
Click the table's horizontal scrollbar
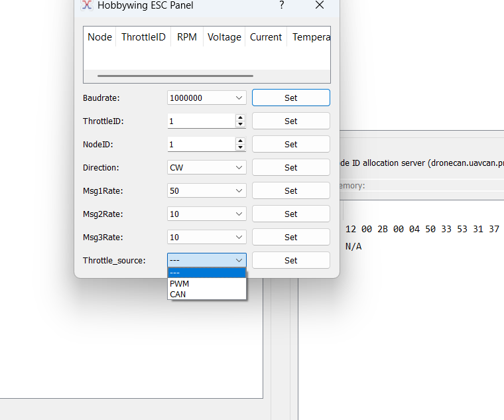175,76
